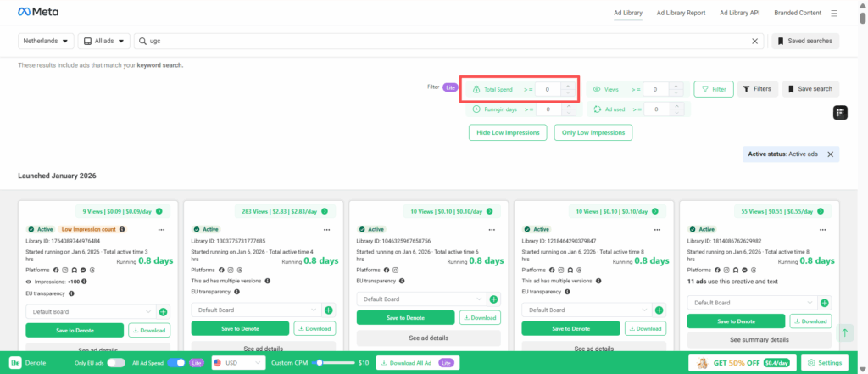Clear the ugc search with the X icon

[754, 41]
